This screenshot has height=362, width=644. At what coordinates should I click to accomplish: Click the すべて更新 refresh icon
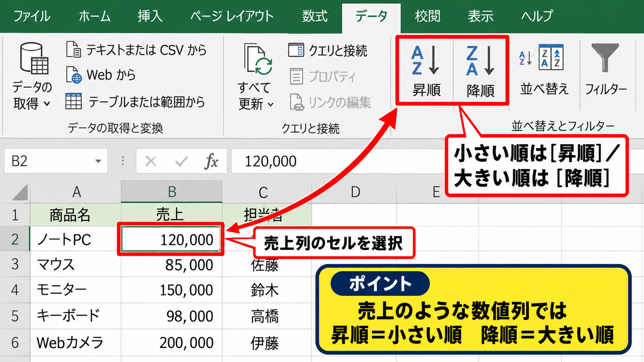[258, 59]
